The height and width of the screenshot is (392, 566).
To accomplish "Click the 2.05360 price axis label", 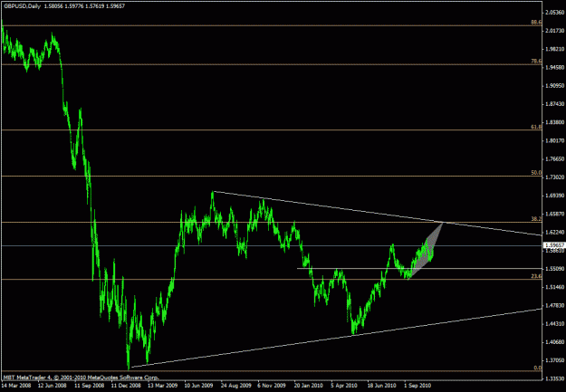I will (x=555, y=13).
